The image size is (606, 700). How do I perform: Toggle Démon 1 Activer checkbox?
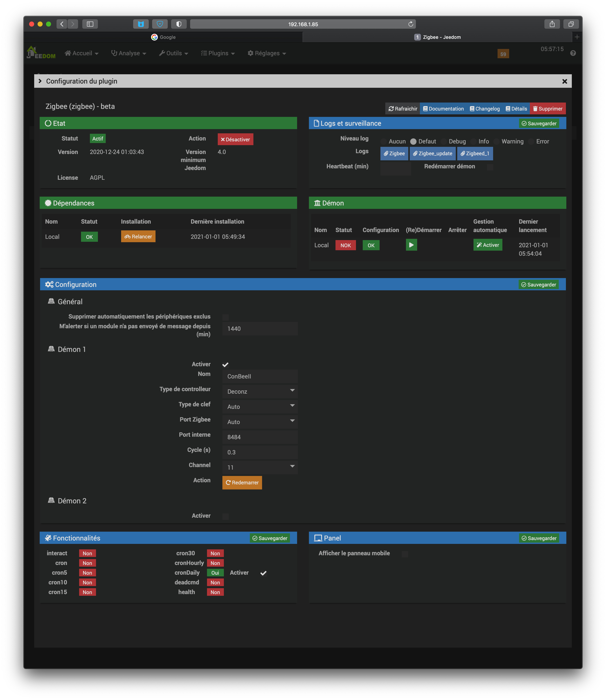(x=225, y=365)
